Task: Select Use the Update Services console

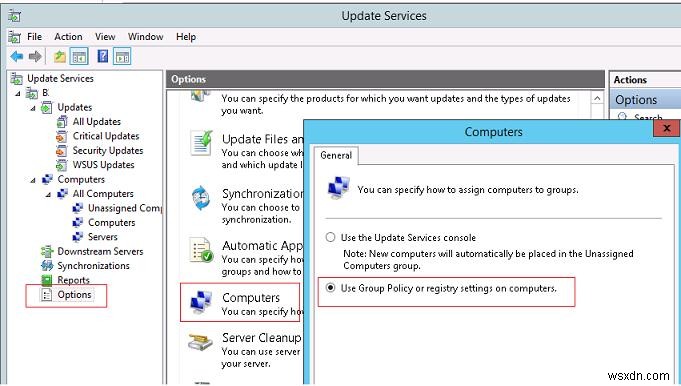Action: click(x=331, y=237)
